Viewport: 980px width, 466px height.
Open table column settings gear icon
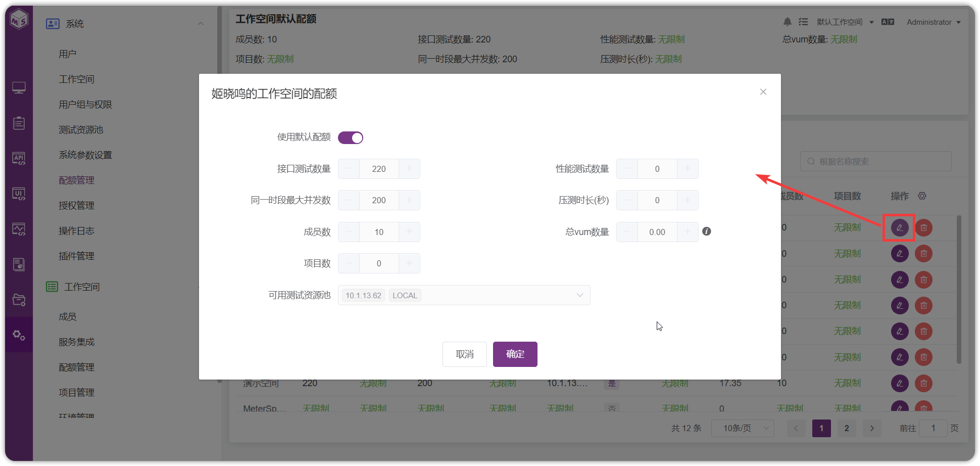point(922,196)
